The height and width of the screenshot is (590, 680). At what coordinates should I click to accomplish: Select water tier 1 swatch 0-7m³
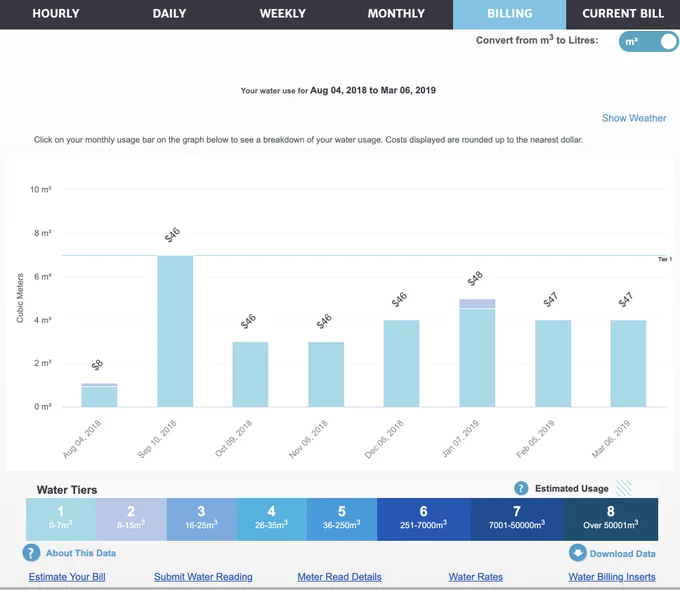tap(61, 519)
